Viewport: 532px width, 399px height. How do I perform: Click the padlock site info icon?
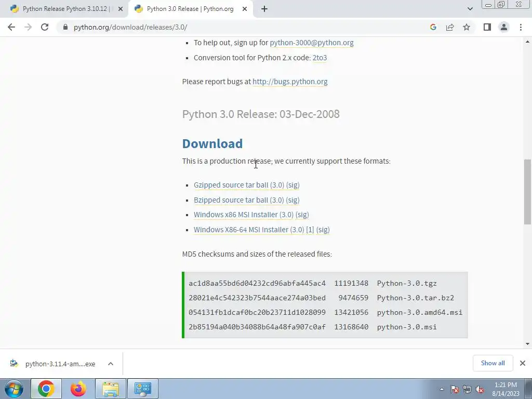tap(65, 27)
